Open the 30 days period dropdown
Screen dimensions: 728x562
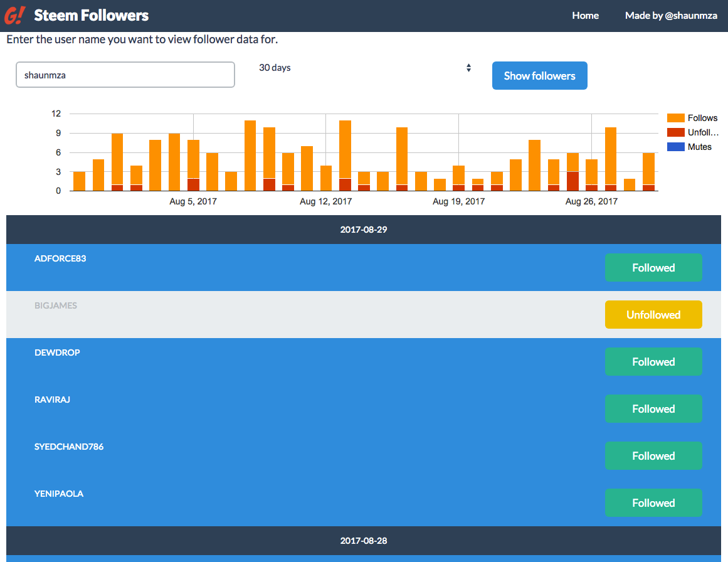pos(365,68)
